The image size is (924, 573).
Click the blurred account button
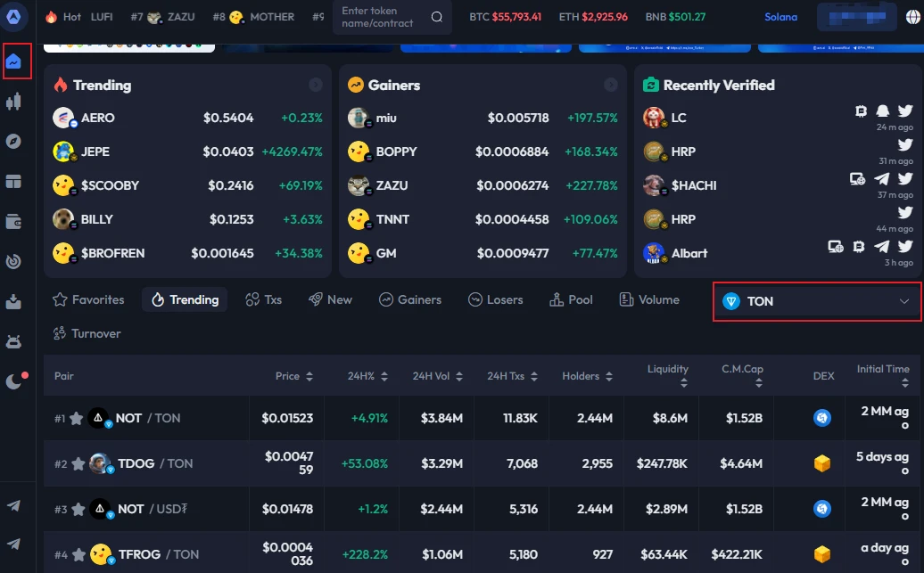(857, 17)
